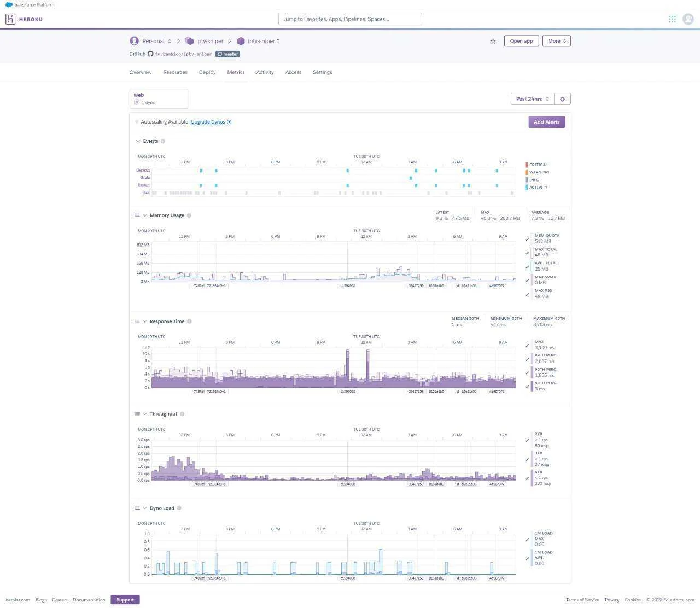Screen dimensions: 700x608
Task: Open the Personal account switcher dropdown
Action: click(150, 41)
